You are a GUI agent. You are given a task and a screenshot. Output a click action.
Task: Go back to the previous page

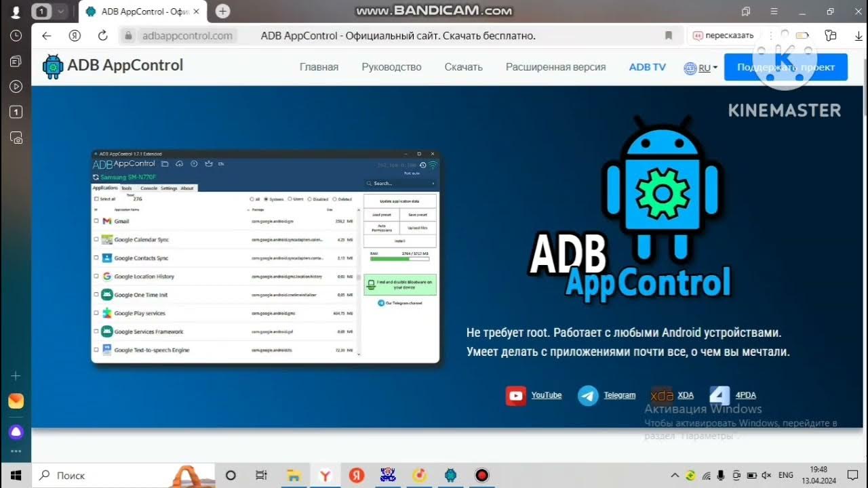[x=46, y=36]
